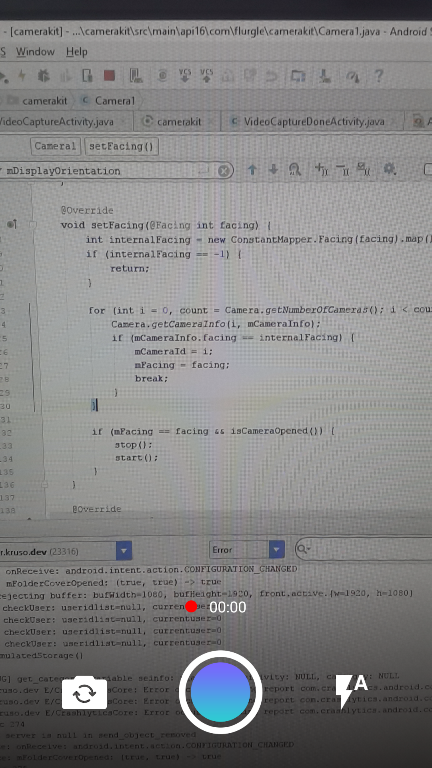Click the add selection for next occurrence icon
432x768 pixels.
[321, 170]
